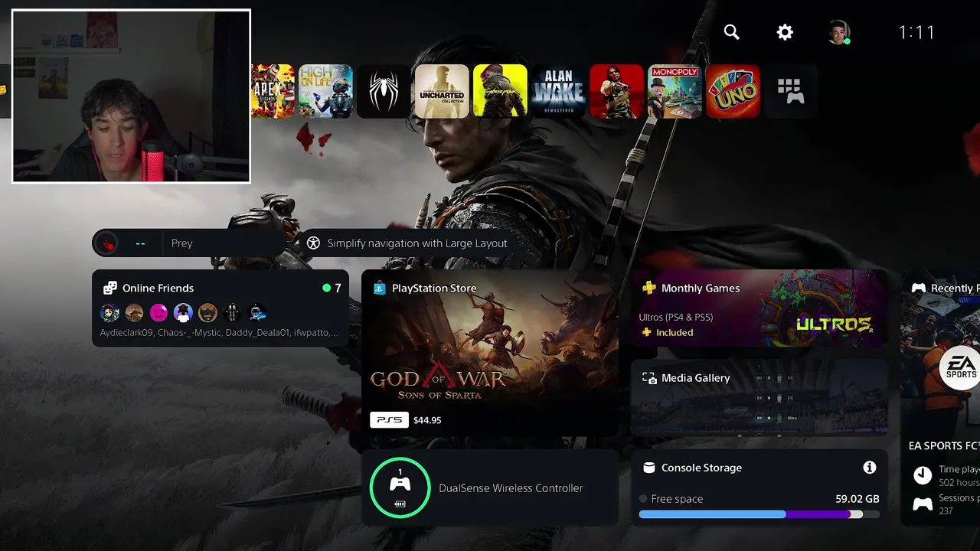Open the Media Gallery card
980x551 pixels.
point(759,398)
